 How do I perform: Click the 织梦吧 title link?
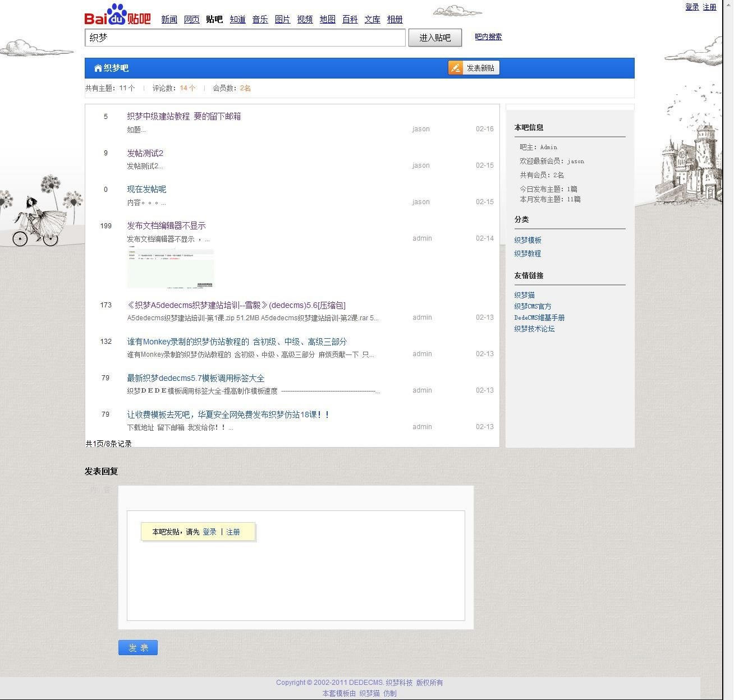[116, 68]
